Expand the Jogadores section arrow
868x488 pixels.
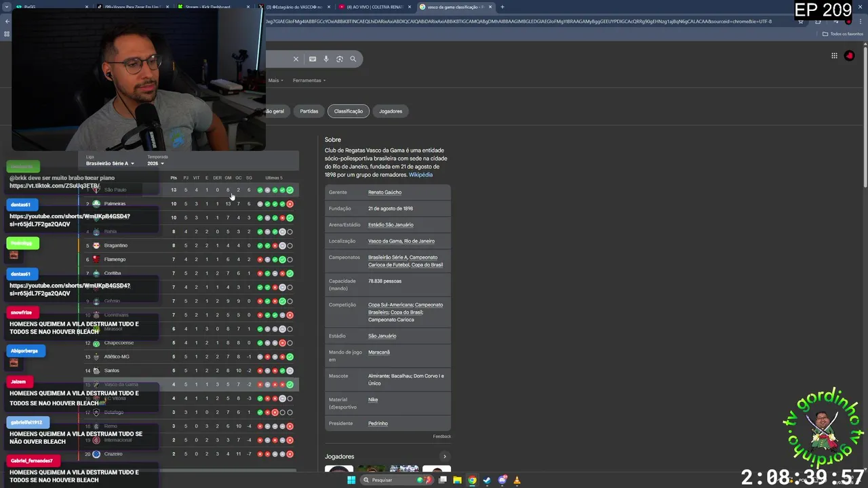click(x=444, y=456)
